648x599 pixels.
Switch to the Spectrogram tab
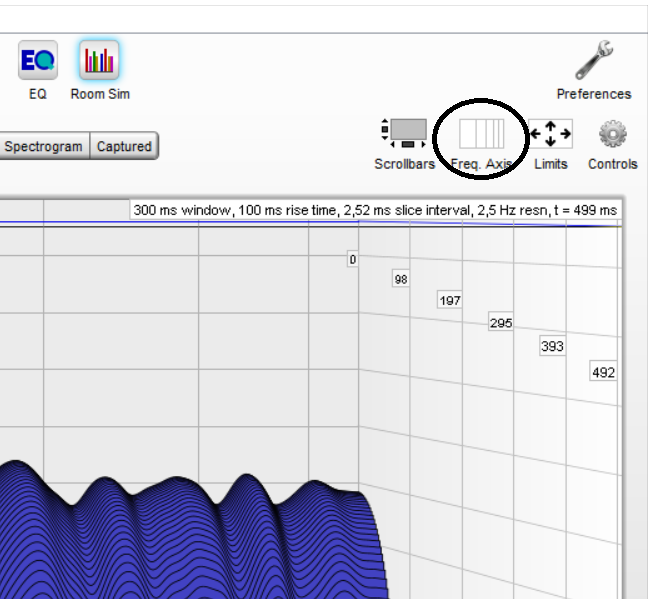coord(43,147)
